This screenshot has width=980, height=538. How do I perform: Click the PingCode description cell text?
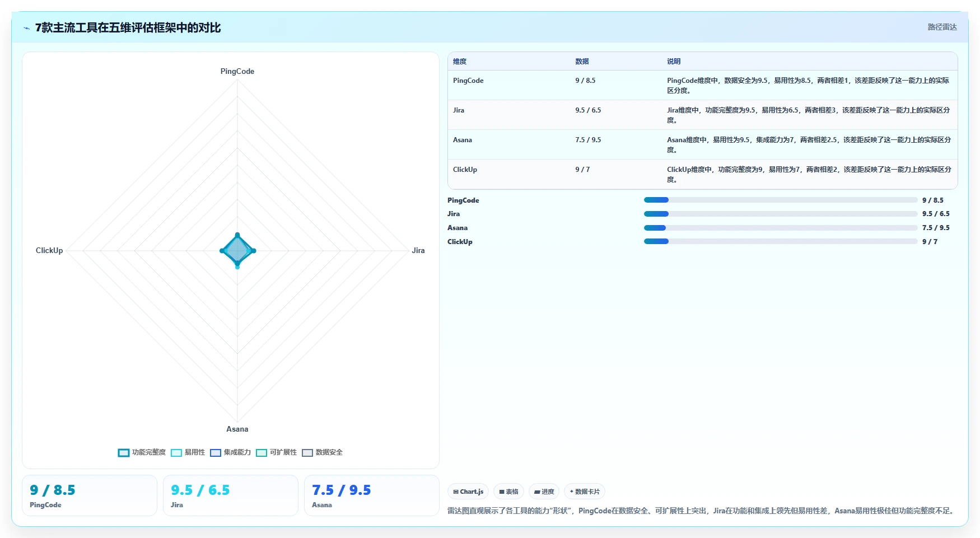click(x=808, y=86)
